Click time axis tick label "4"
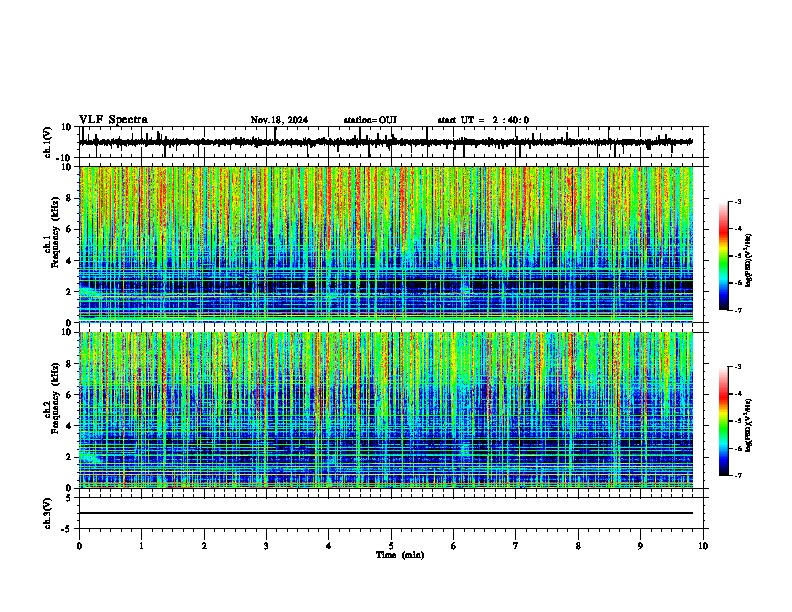 pyautogui.click(x=329, y=546)
